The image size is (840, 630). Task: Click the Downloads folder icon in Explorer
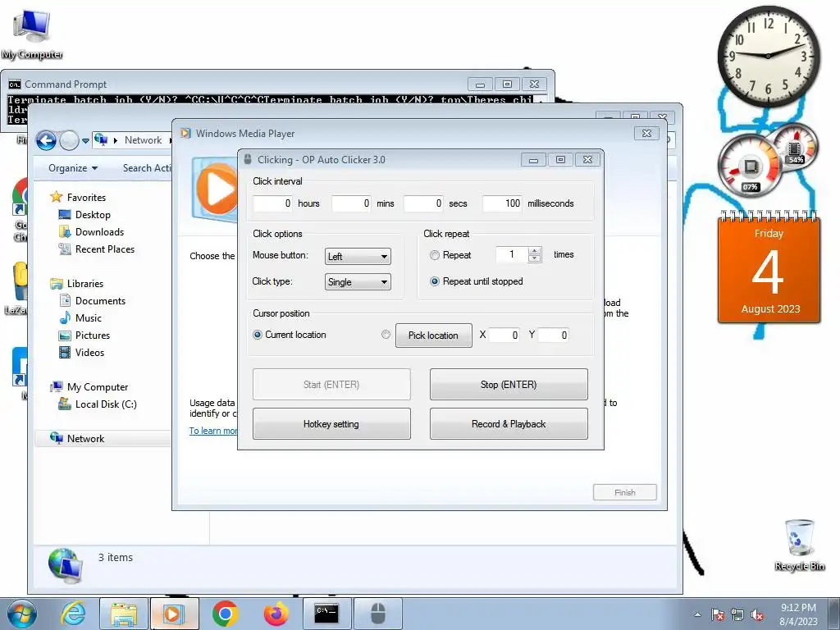(64, 231)
